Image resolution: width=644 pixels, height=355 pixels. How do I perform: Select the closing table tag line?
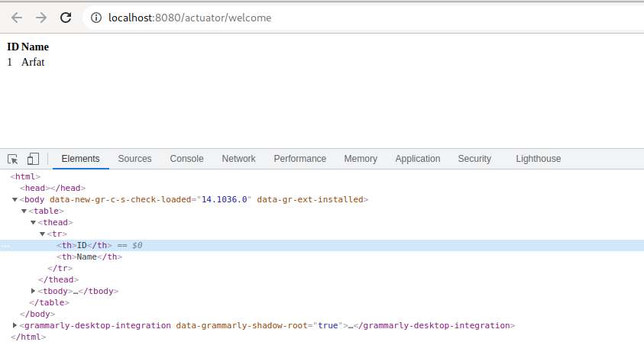[50, 302]
